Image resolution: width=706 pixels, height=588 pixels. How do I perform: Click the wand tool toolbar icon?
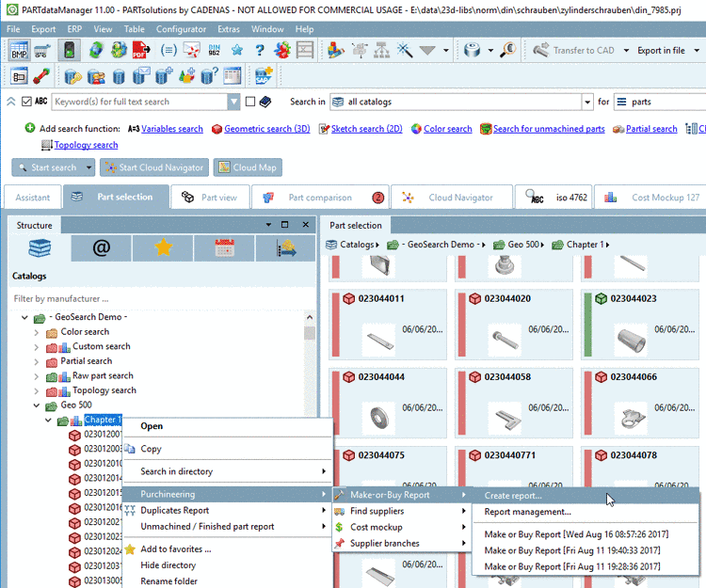point(405,50)
